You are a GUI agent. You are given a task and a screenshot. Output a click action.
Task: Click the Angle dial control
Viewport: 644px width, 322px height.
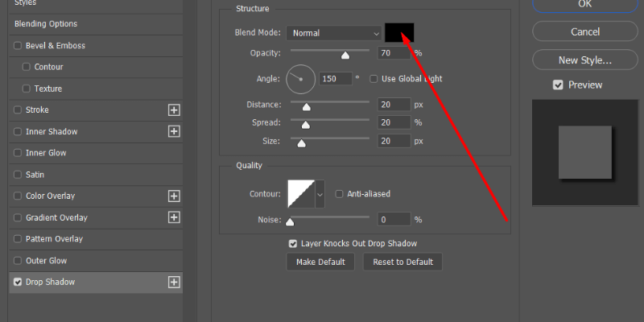pyautogui.click(x=300, y=79)
